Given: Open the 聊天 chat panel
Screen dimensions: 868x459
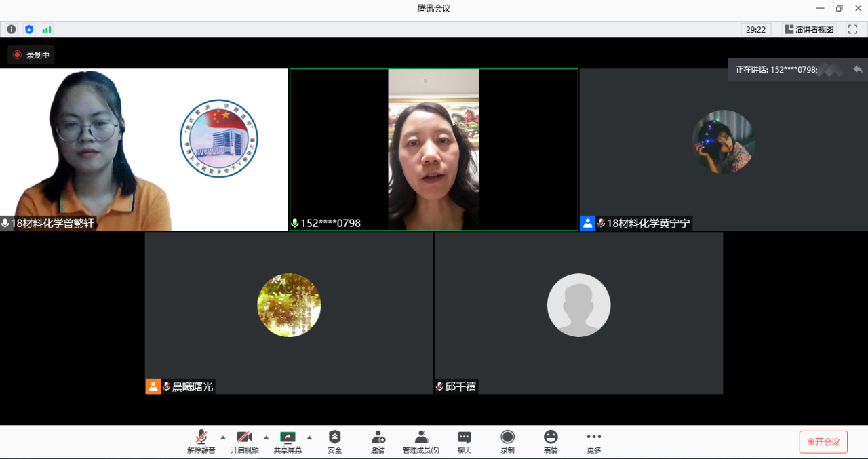Looking at the screenshot, I should pos(464,441).
